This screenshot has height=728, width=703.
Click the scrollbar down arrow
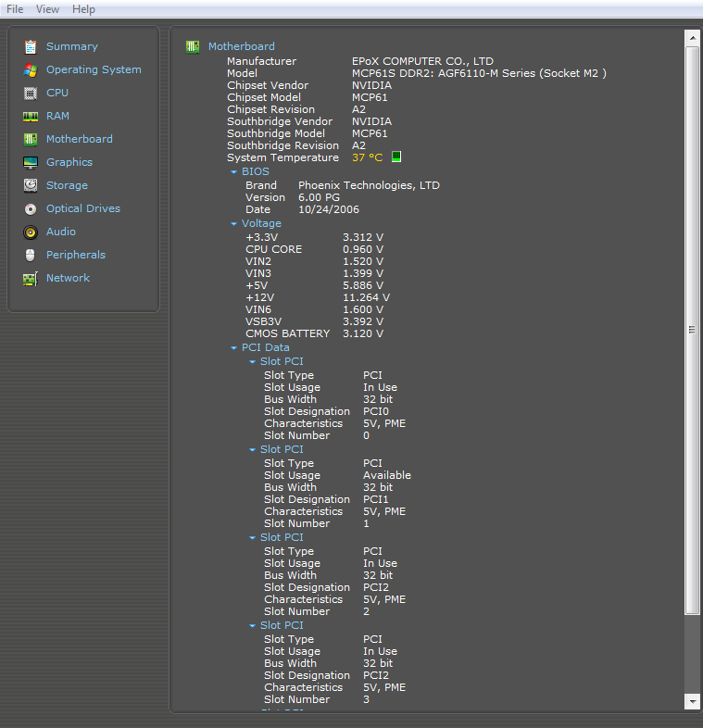click(x=692, y=701)
